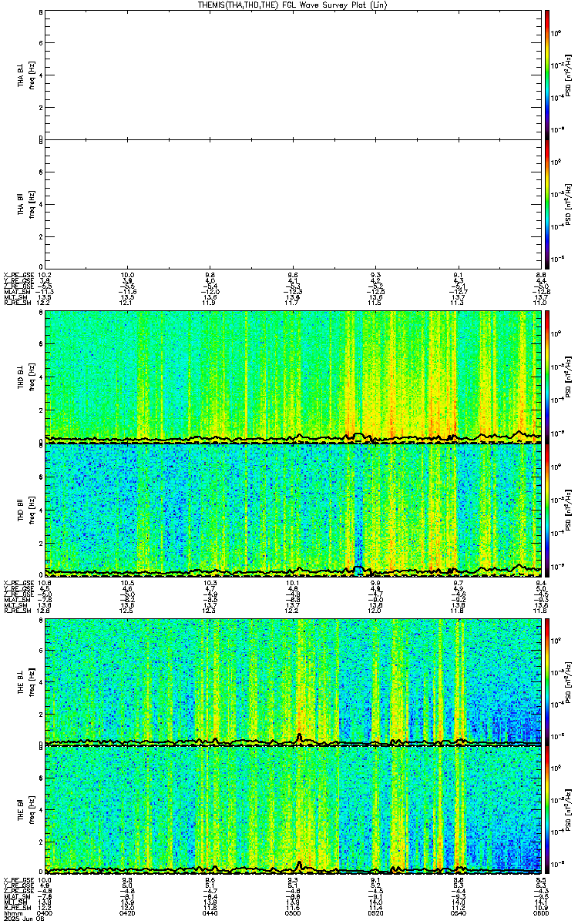Click the PSD color bar beside THD B-perpendicular panel
The image size is (578, 924).
point(546,377)
